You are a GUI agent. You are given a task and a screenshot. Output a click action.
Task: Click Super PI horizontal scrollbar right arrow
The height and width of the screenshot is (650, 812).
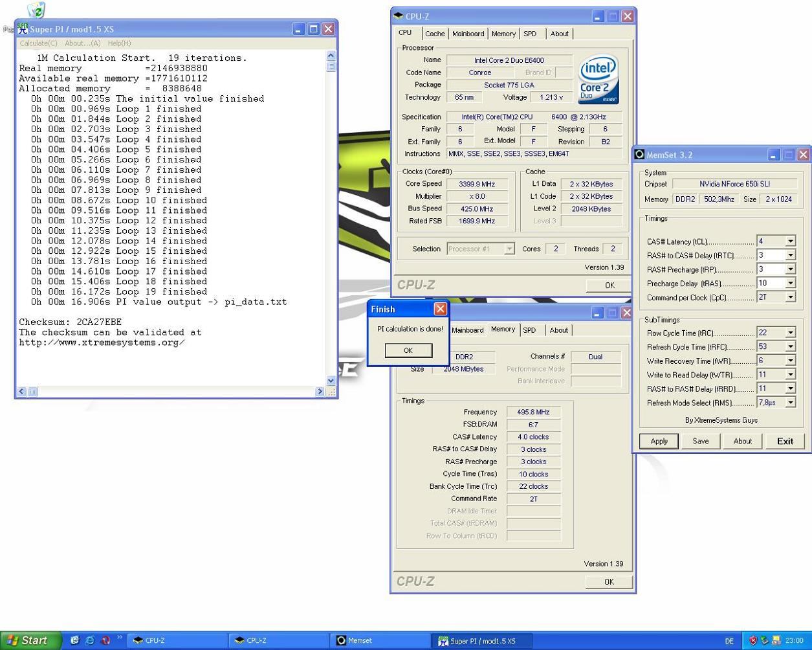coord(320,392)
